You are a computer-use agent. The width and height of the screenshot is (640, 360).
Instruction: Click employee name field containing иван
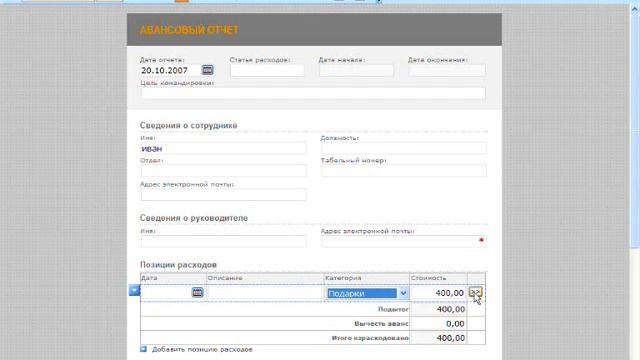(224, 148)
